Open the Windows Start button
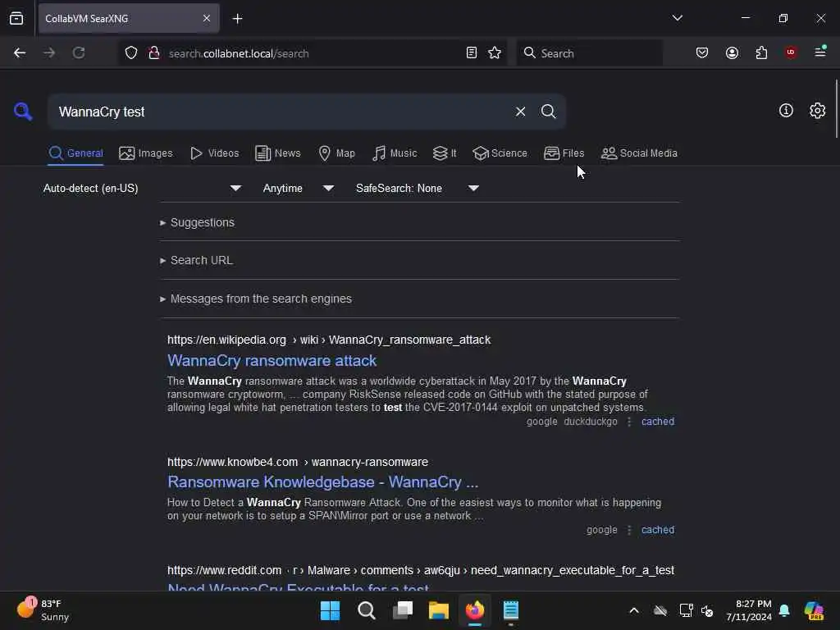 pos(330,610)
